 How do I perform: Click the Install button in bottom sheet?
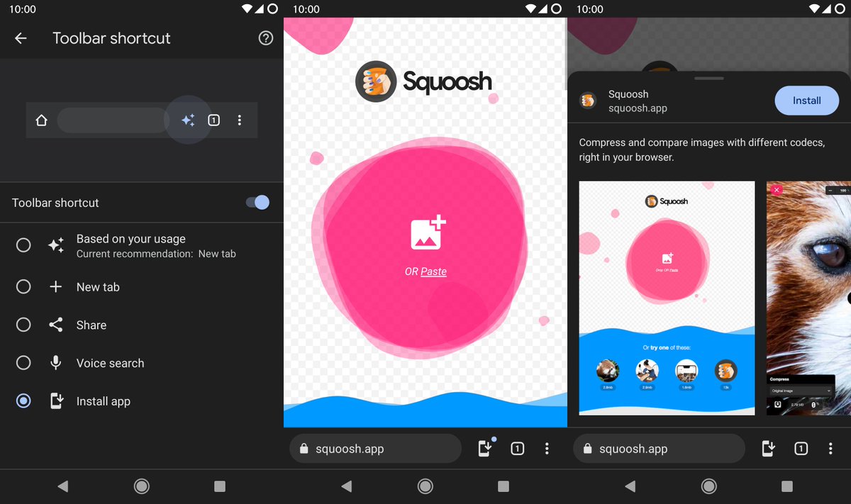coord(806,101)
